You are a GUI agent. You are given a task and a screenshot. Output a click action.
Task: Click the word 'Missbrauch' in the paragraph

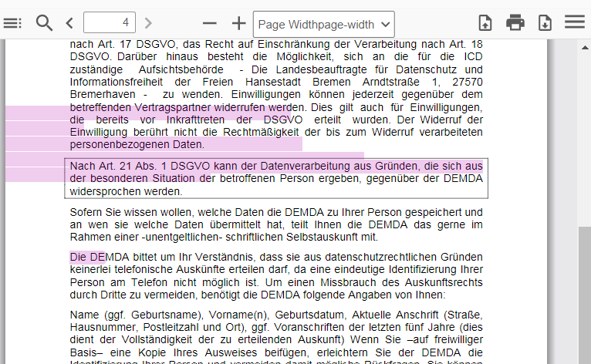pyautogui.click(x=349, y=282)
